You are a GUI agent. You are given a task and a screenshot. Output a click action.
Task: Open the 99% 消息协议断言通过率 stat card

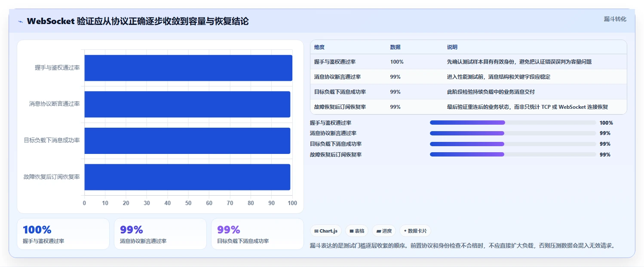(160, 234)
